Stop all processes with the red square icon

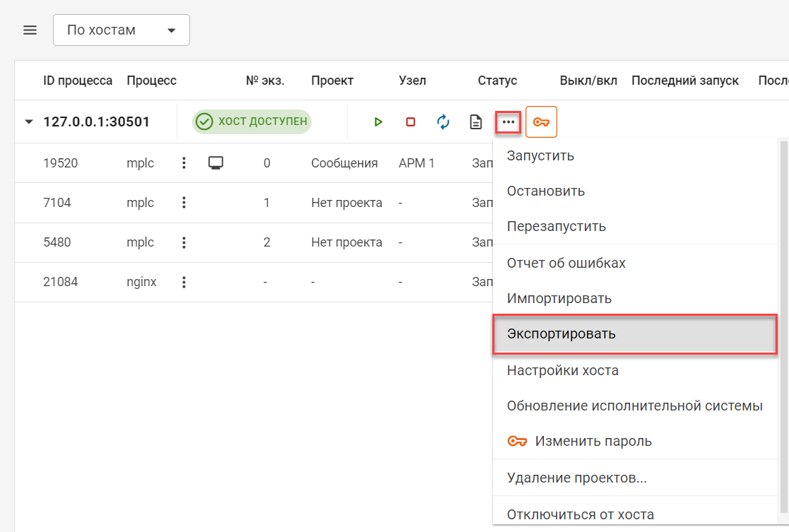coord(410,122)
